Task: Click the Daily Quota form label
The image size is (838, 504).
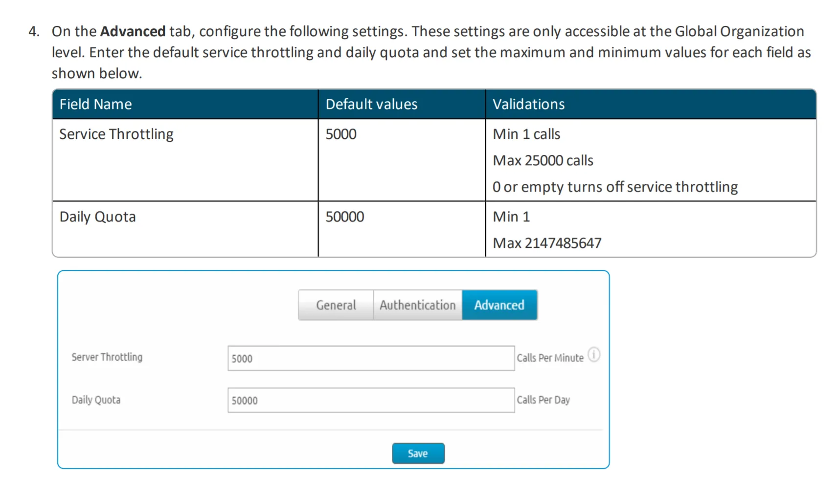Action: [96, 400]
